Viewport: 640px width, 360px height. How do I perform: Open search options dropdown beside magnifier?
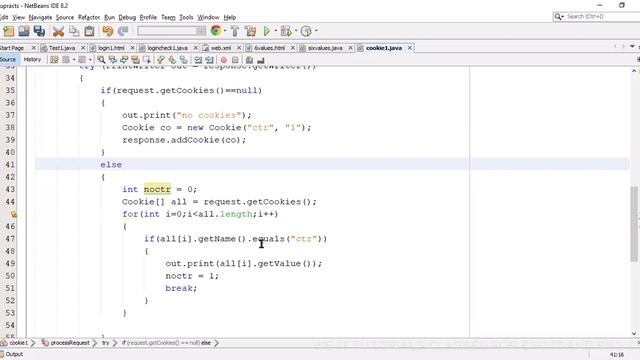pos(562,17)
